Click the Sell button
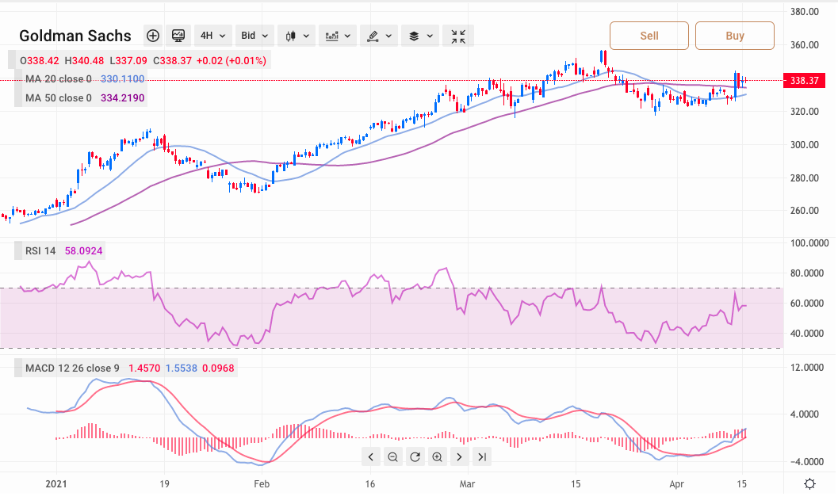The image size is (838, 504). [649, 36]
